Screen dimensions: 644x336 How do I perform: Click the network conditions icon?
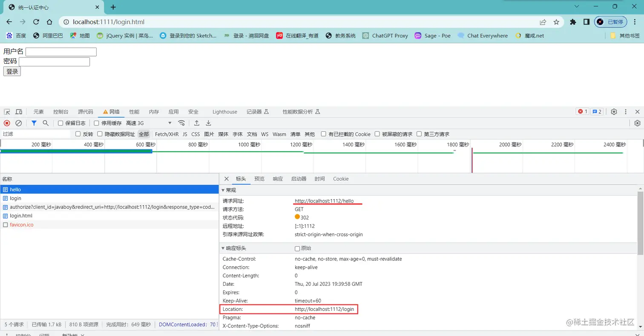coord(181,123)
